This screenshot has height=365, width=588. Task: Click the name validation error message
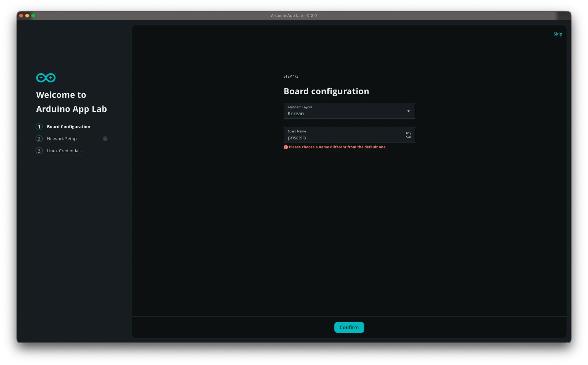pos(338,147)
